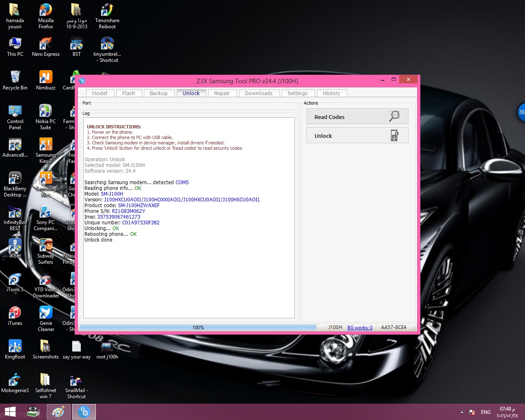The height and width of the screenshot is (420, 525).
Task: Select Mobogenie3 desktop icon
Action: coord(15,383)
